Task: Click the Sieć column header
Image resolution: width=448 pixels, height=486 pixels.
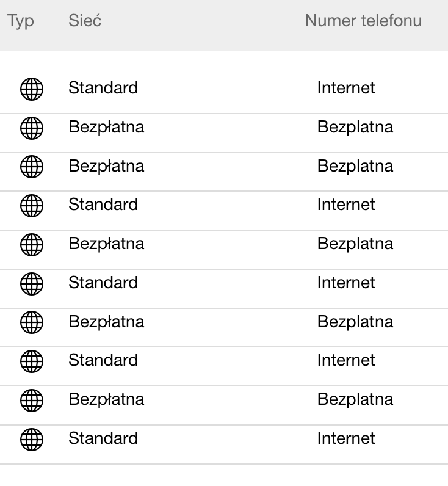Action: coord(85,21)
